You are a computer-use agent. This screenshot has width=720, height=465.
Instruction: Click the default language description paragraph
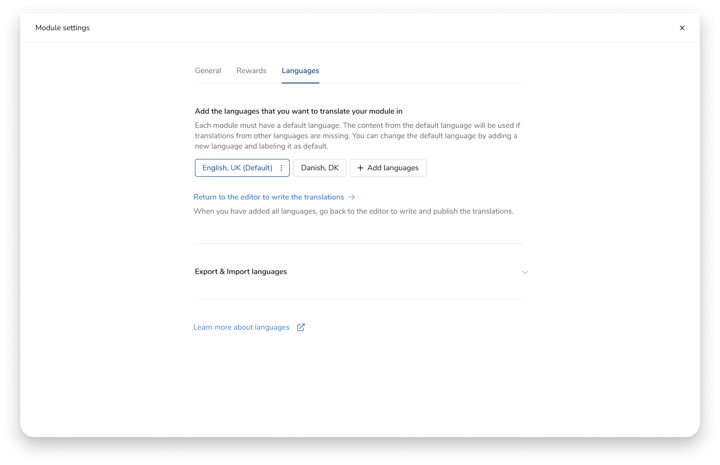click(x=357, y=135)
